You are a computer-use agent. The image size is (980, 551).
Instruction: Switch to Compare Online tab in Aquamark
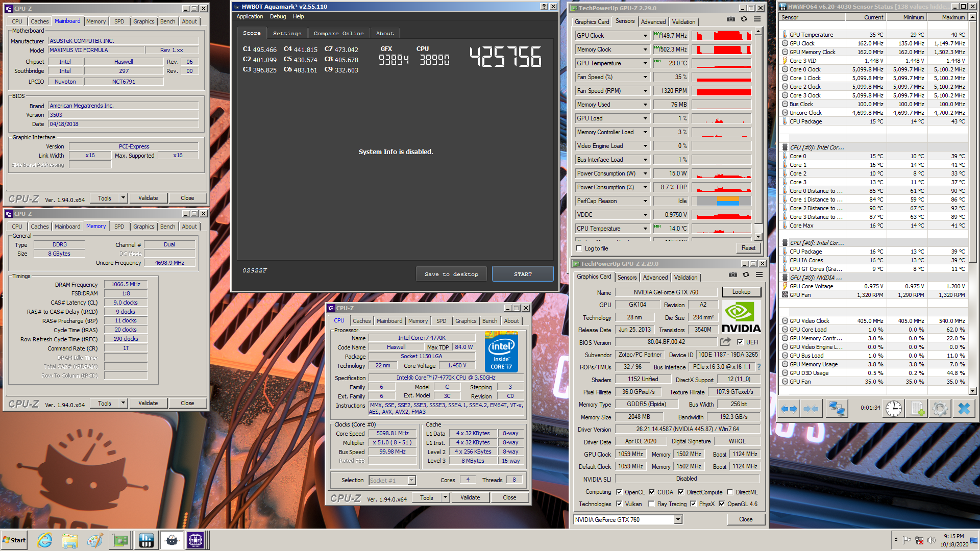[x=338, y=34]
